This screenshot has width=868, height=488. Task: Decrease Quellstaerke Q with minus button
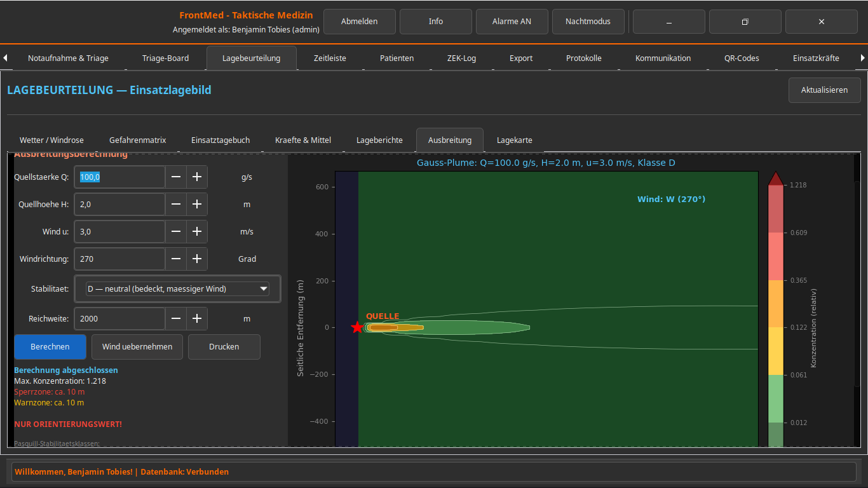tap(176, 177)
